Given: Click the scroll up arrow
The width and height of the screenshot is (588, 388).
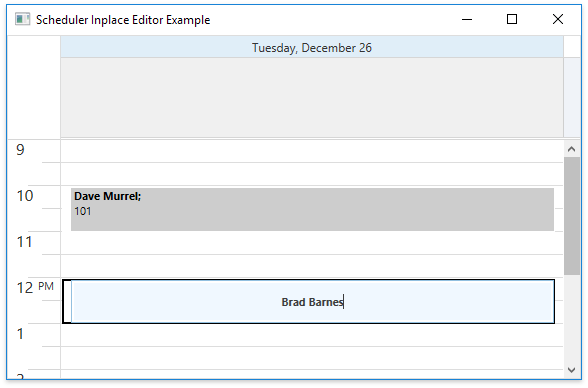Looking at the screenshot, I should click(x=572, y=149).
